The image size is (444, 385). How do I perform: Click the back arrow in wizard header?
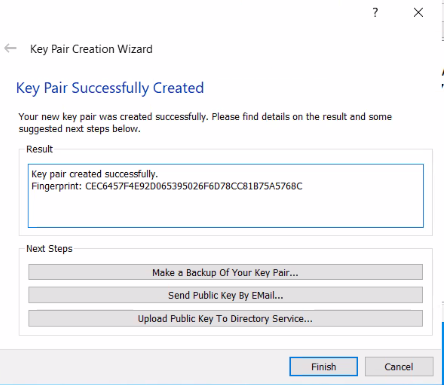point(10,48)
